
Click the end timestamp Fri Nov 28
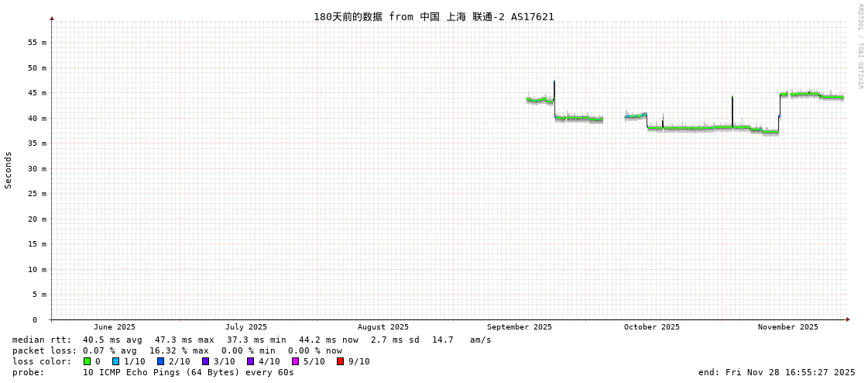point(776,372)
